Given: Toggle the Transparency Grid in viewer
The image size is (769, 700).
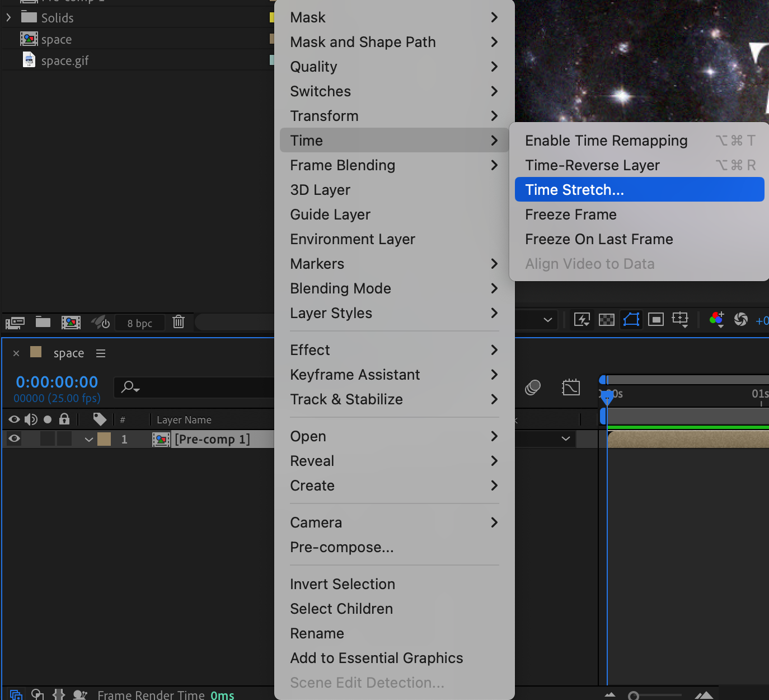Looking at the screenshot, I should coord(607,320).
